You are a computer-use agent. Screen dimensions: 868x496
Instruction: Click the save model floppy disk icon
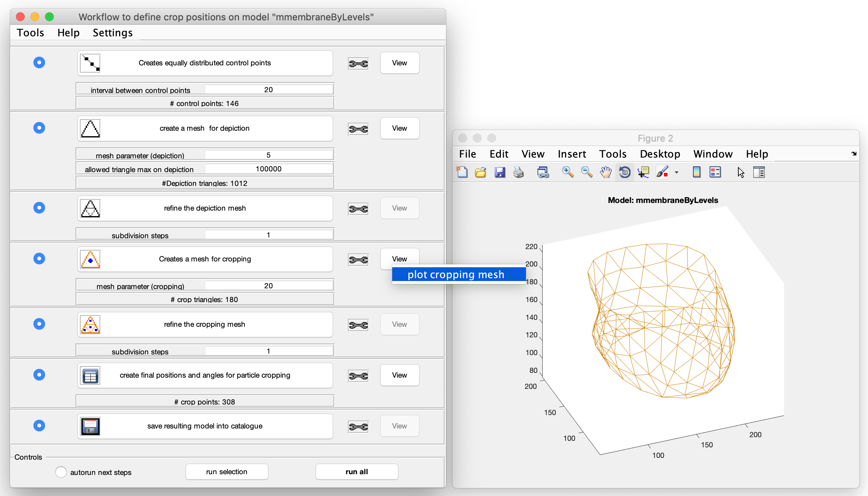90,426
